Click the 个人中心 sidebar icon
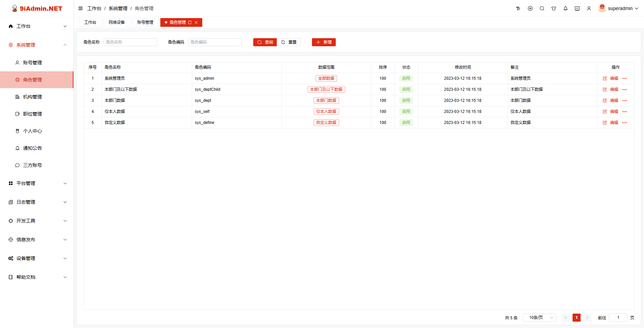The image size is (644, 328). [17, 131]
